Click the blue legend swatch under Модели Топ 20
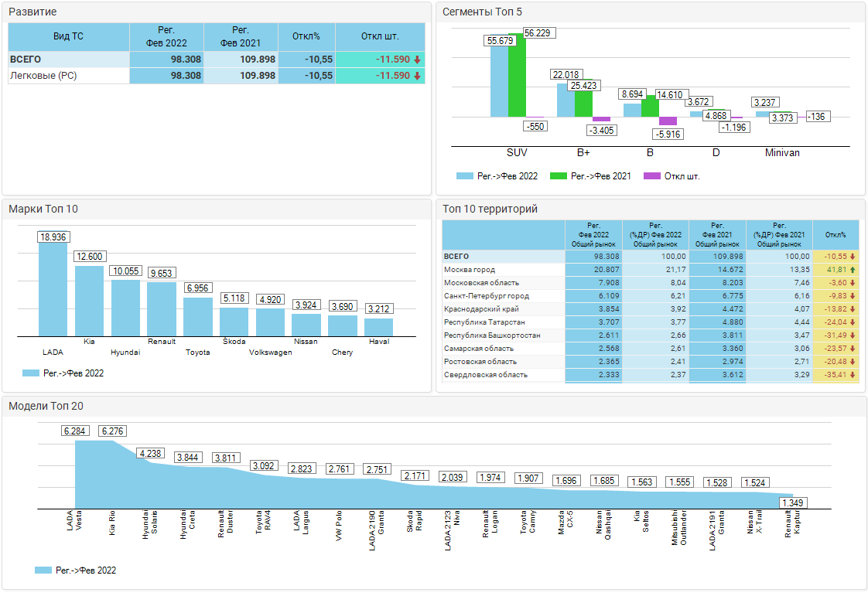868x613 pixels. tap(43, 570)
